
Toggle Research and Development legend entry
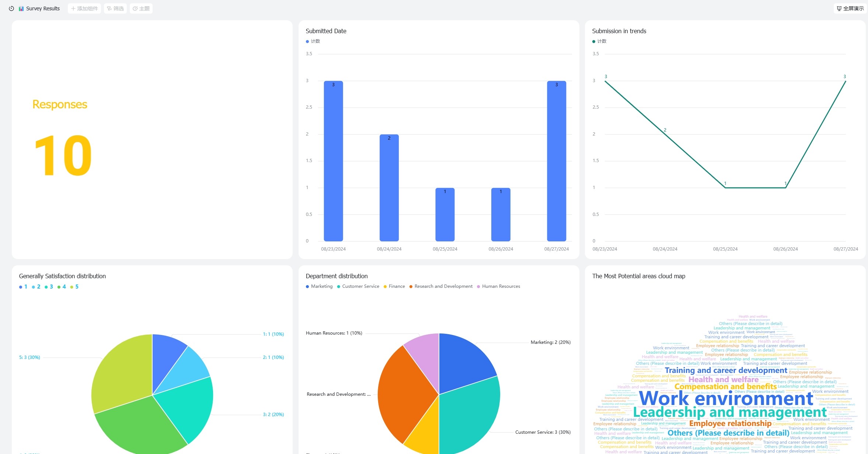coord(441,286)
